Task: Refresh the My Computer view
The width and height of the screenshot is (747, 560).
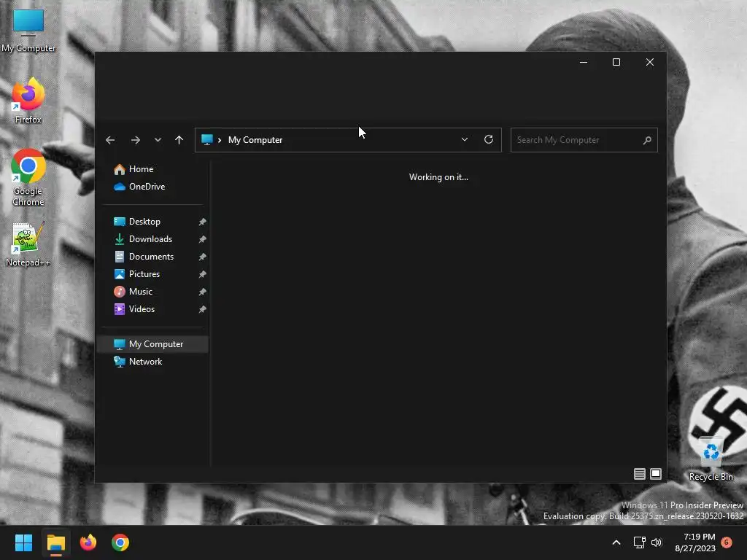Action: coord(489,139)
